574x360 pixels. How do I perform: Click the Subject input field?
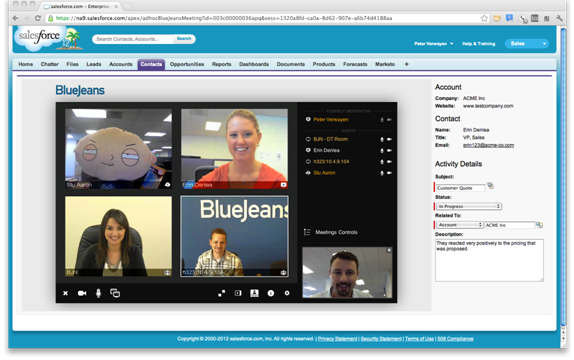461,188
